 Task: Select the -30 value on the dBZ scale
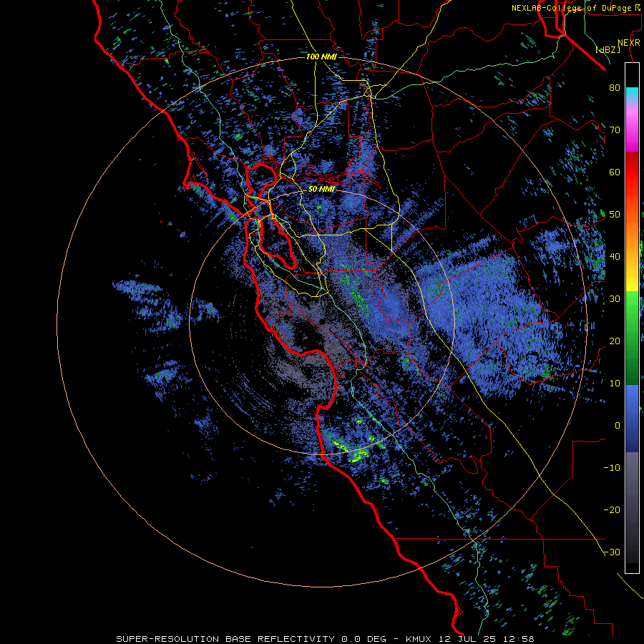click(612, 552)
